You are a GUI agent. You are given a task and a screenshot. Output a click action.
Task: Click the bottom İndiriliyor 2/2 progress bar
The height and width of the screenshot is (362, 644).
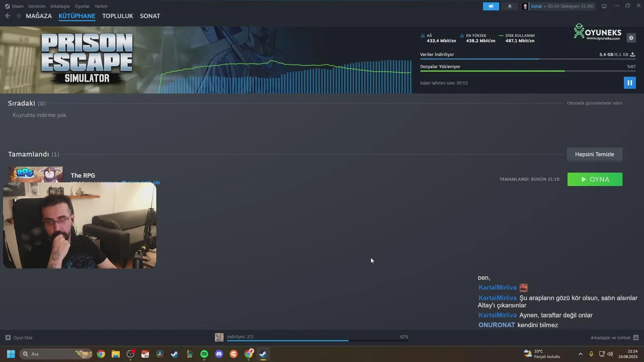click(317, 340)
